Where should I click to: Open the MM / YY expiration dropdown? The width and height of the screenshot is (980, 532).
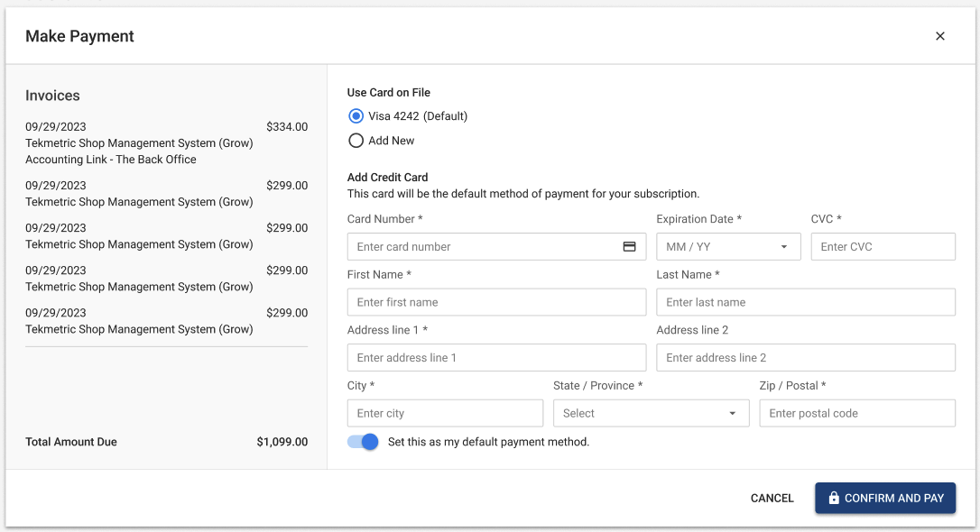(x=728, y=247)
